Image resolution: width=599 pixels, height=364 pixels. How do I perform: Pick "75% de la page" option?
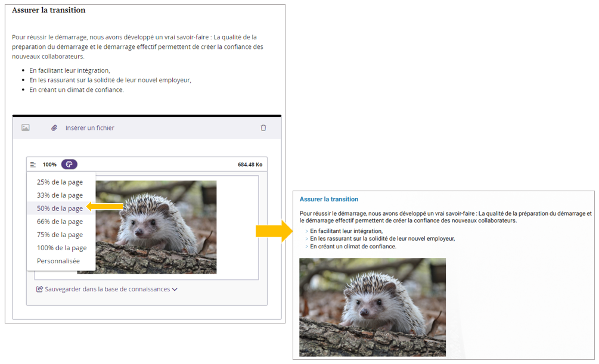pos(60,235)
